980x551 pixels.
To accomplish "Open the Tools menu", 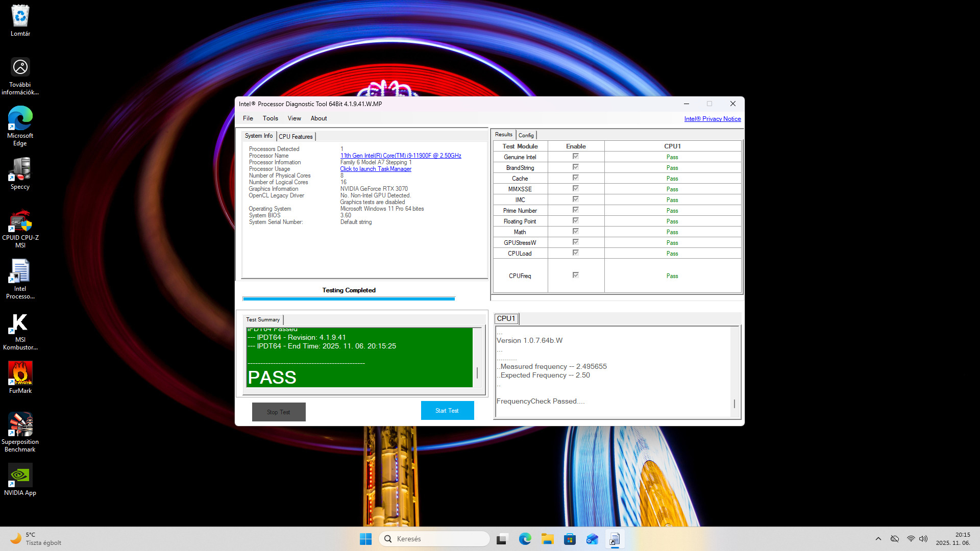I will 270,118.
